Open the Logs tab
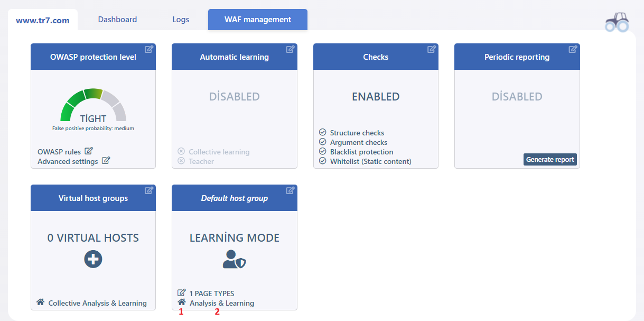 pyautogui.click(x=181, y=20)
